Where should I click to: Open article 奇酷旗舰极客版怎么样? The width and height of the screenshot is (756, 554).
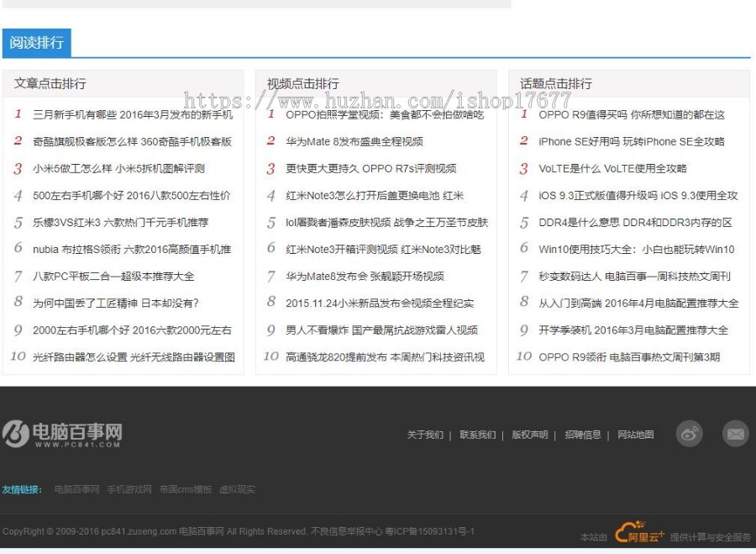(x=132, y=141)
